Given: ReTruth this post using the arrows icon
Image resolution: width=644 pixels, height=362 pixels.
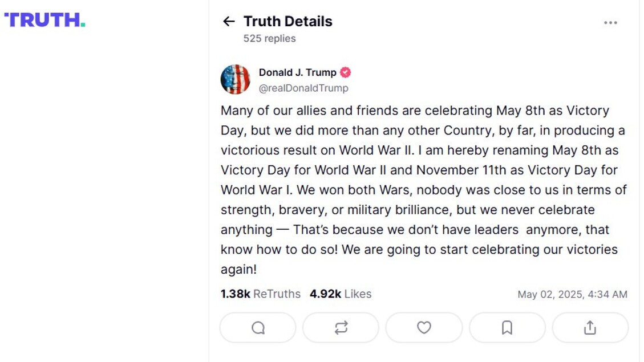Looking at the screenshot, I should 341,328.
